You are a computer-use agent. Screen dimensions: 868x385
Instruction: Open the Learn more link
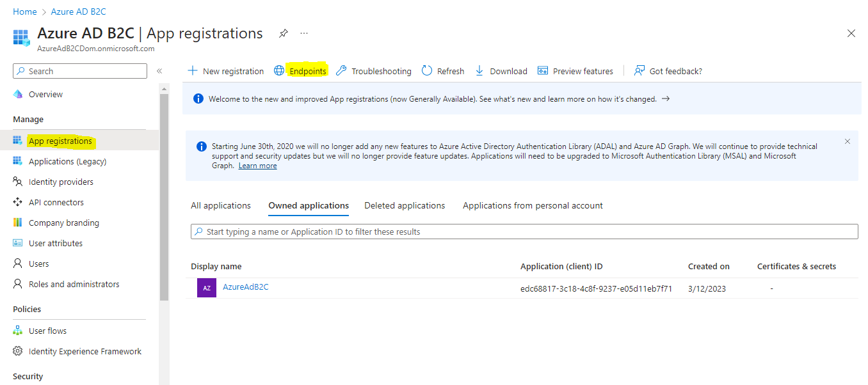pyautogui.click(x=258, y=166)
